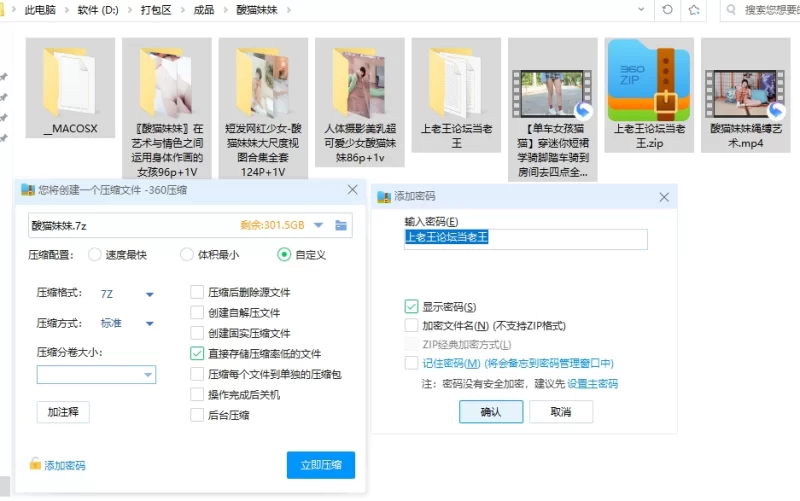
Task: Click the star favorites icon beside refresh
Action: pos(694,10)
